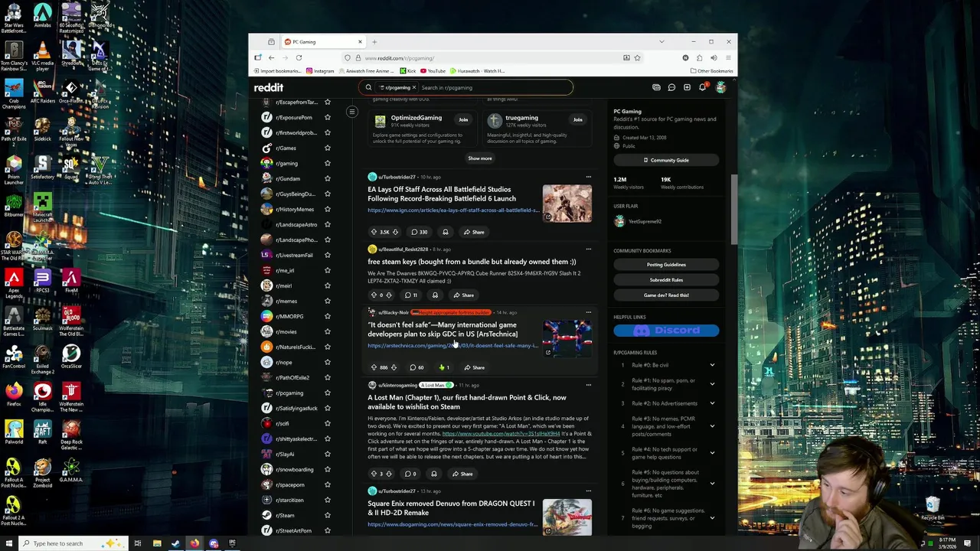Favorite r/movies with its star
The height and width of the screenshot is (551, 980).
click(x=328, y=331)
